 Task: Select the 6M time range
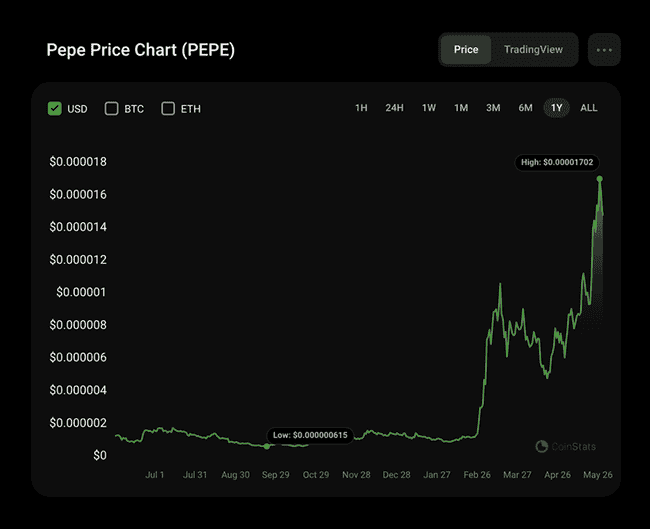(x=525, y=108)
